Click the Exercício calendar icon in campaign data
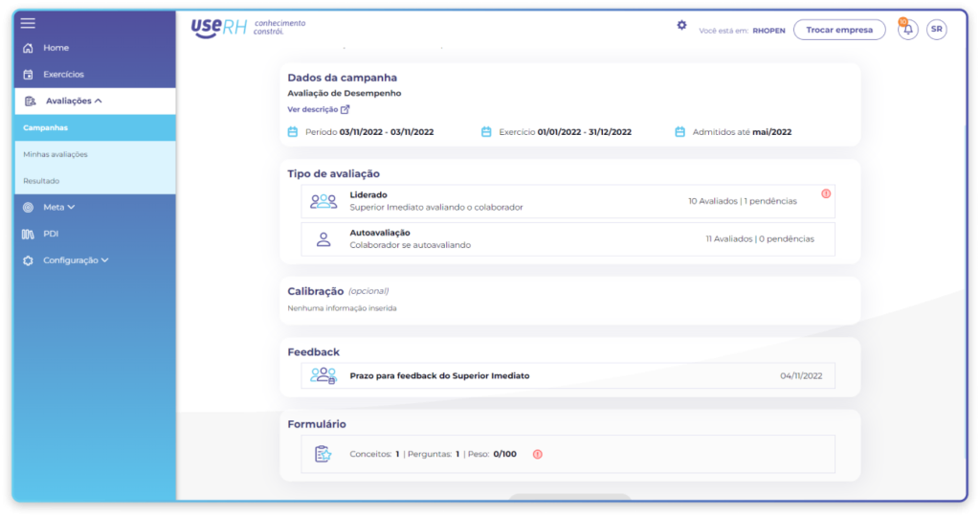This screenshot has width=980, height=517. tap(486, 132)
